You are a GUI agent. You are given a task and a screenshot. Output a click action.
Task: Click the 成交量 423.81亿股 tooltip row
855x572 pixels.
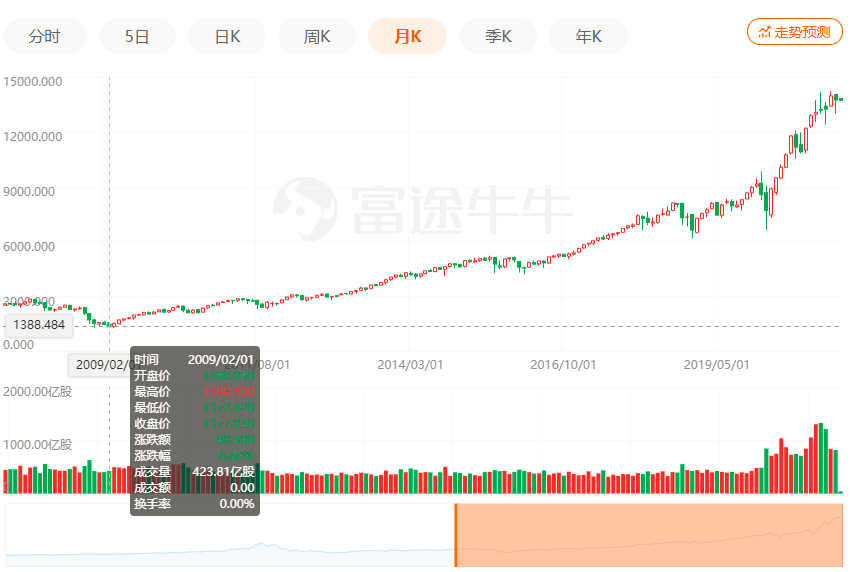[x=195, y=471]
